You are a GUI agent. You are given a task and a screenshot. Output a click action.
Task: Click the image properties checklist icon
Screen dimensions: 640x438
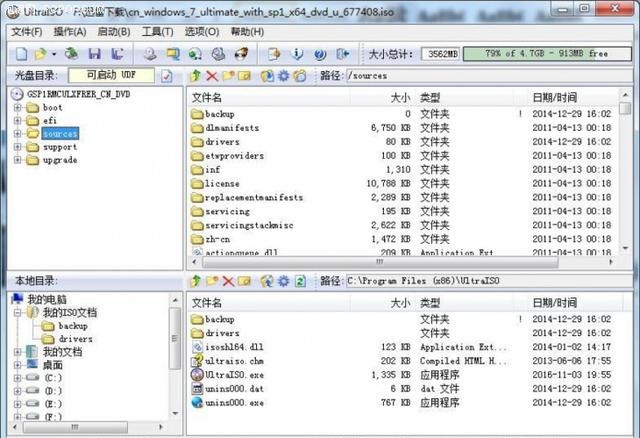point(167,76)
